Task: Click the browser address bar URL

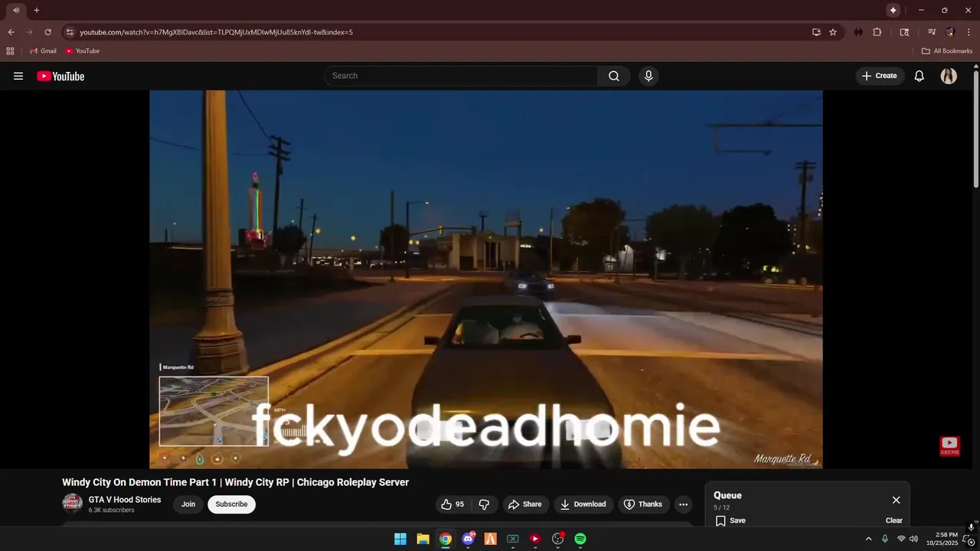Action: [x=217, y=32]
